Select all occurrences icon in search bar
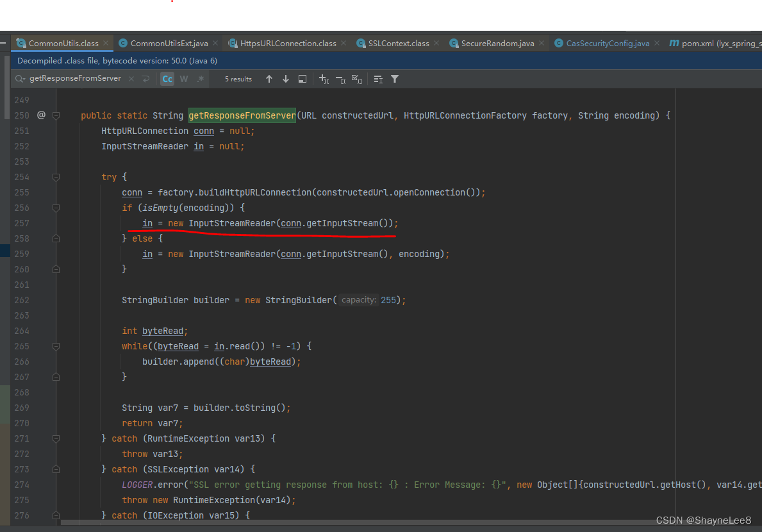Image resolution: width=762 pixels, height=532 pixels. (357, 79)
